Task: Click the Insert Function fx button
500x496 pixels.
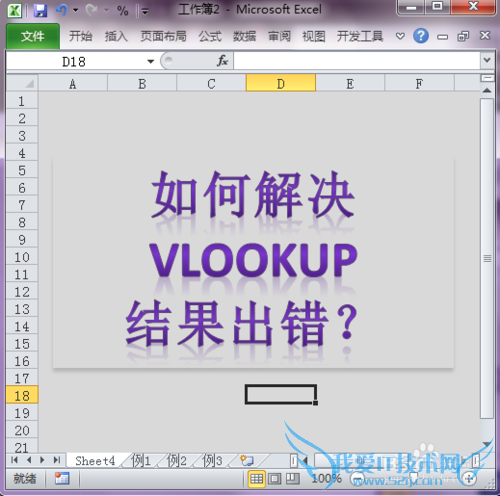Action: coord(222,61)
